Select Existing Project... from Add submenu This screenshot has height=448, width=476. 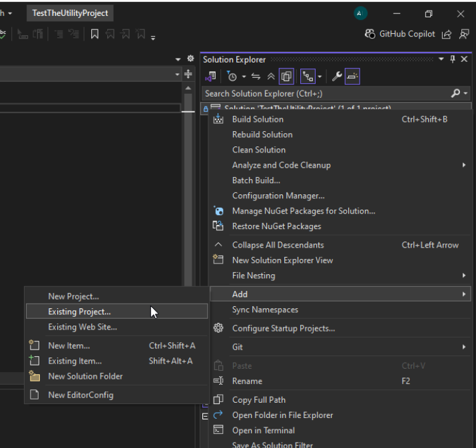pyautogui.click(x=79, y=312)
